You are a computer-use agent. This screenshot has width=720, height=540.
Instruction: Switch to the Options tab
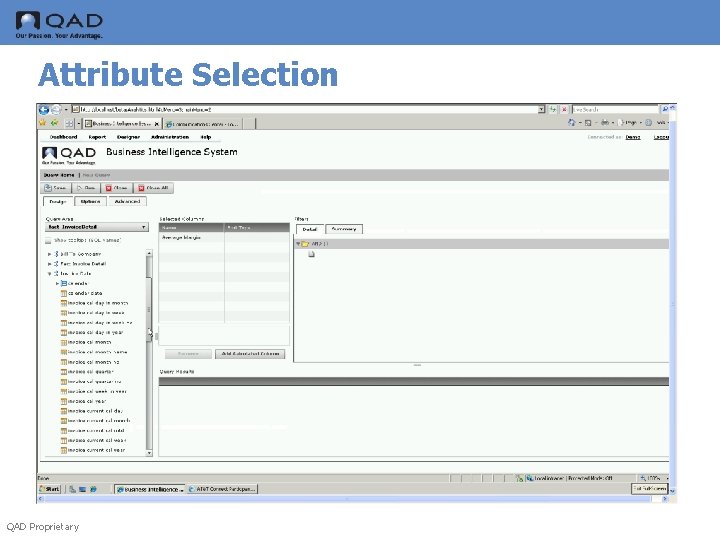(90, 202)
